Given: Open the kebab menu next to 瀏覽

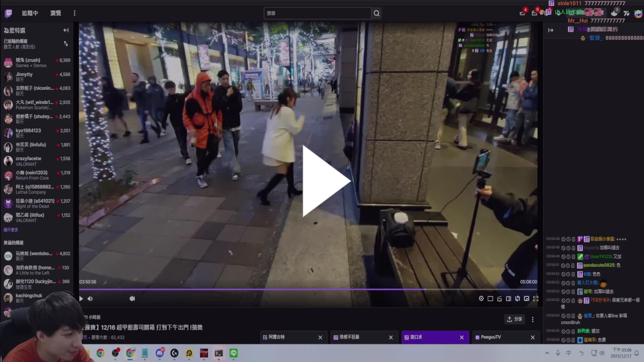Looking at the screenshot, I should pyautogui.click(x=74, y=13).
